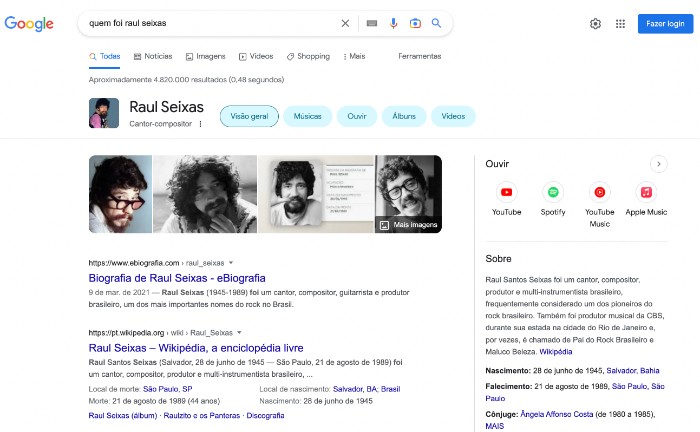Open the virtual keyboard input tool
The image size is (700, 432).
point(371,23)
